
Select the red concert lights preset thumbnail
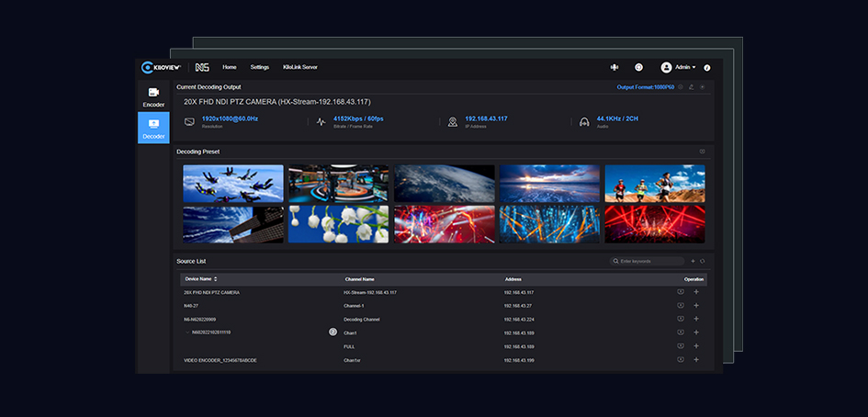point(444,224)
